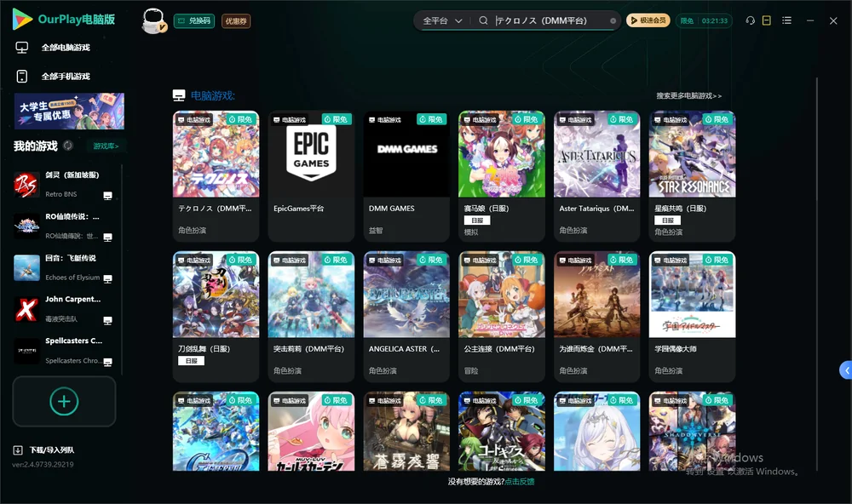
Task: Open Spellcasters Chronicles game entry
Action: 64,351
